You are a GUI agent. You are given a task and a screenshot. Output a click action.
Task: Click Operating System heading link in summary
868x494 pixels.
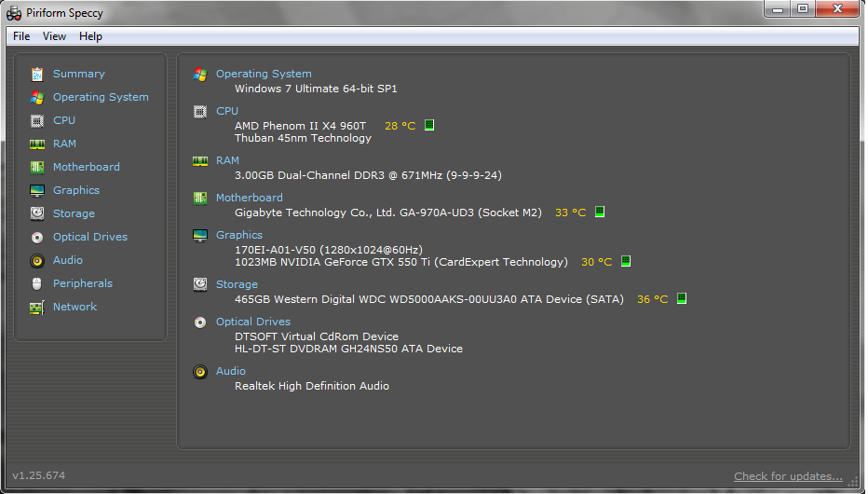(264, 74)
